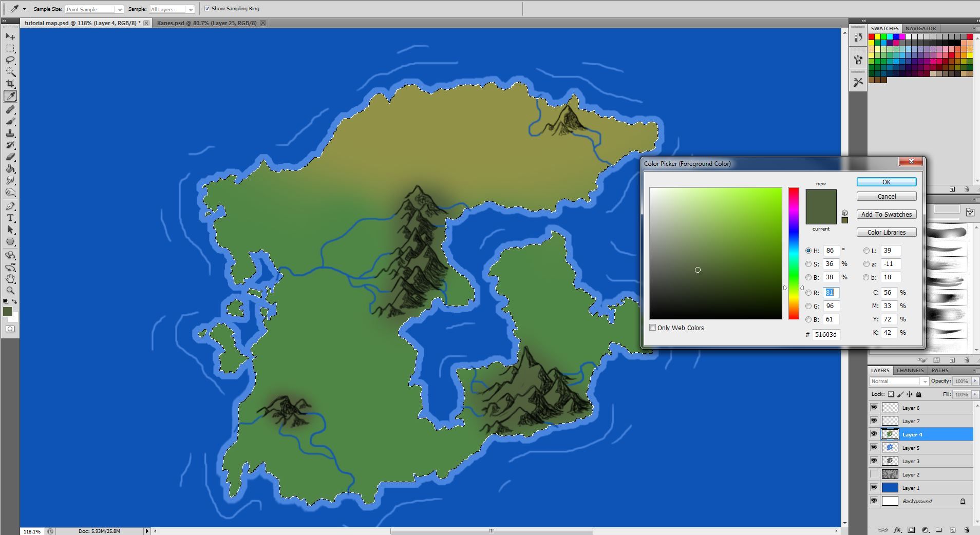Pick the red swatch in Swatches panel
The width and height of the screenshot is (980, 535).
[871, 36]
